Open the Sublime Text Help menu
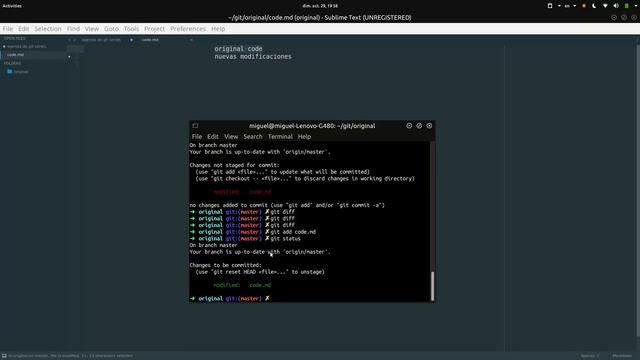This screenshot has height=360, width=640. [x=218, y=29]
